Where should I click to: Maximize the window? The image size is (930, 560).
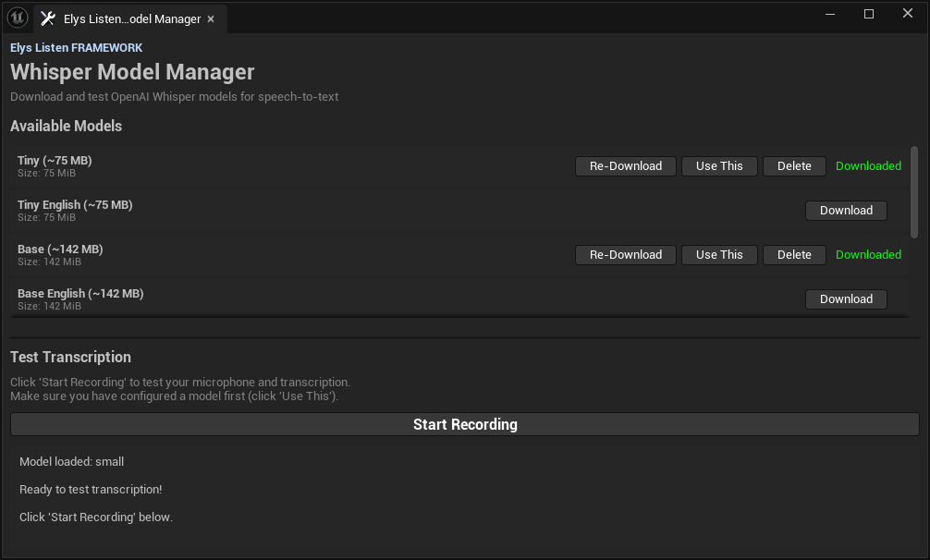coord(869,14)
